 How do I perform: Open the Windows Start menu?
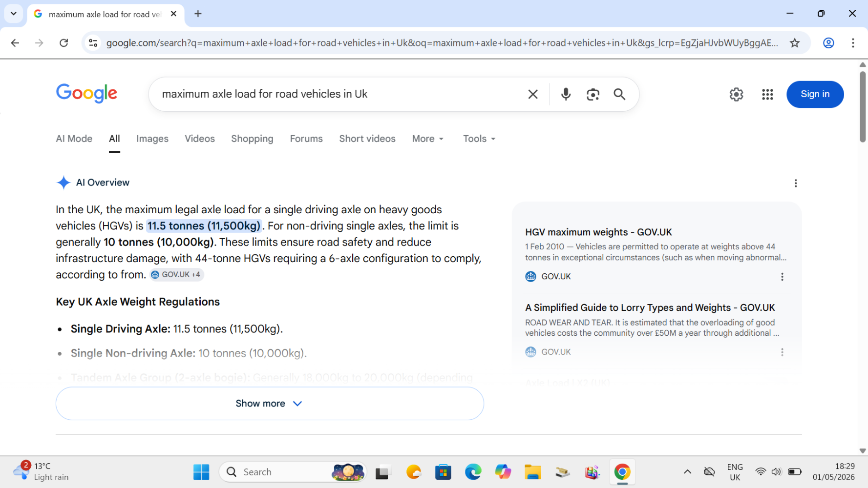(201, 472)
